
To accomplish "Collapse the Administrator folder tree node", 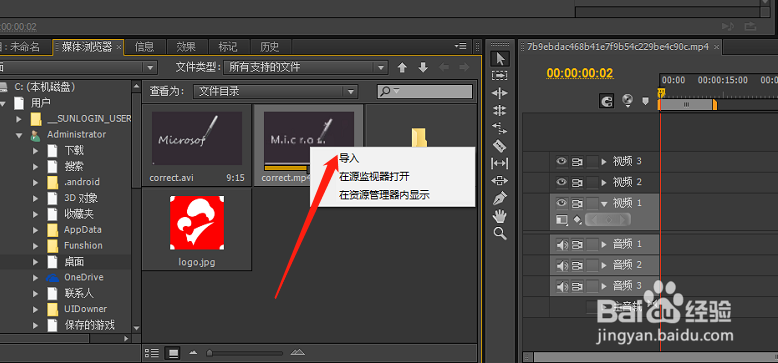I will tap(19, 135).
